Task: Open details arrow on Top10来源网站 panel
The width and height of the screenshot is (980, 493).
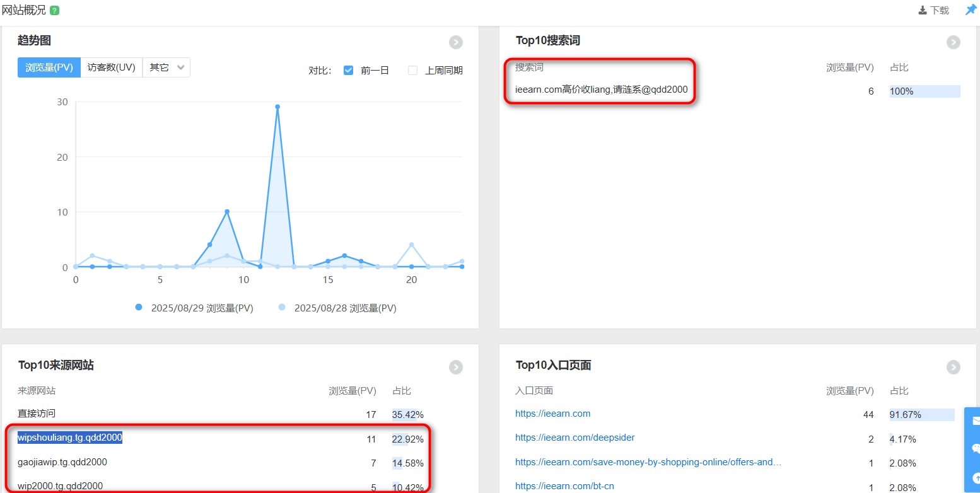Action: click(456, 367)
